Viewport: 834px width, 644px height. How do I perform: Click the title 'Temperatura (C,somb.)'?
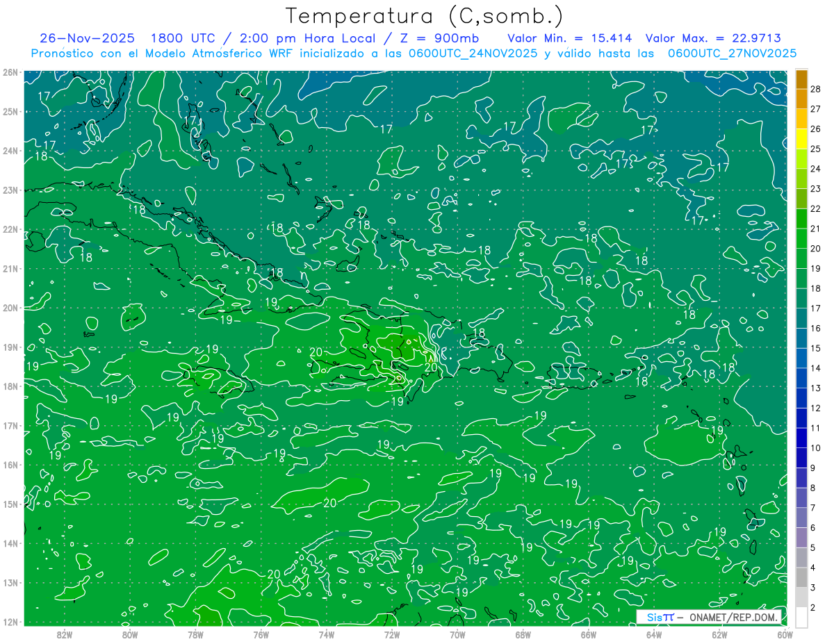tap(425, 16)
